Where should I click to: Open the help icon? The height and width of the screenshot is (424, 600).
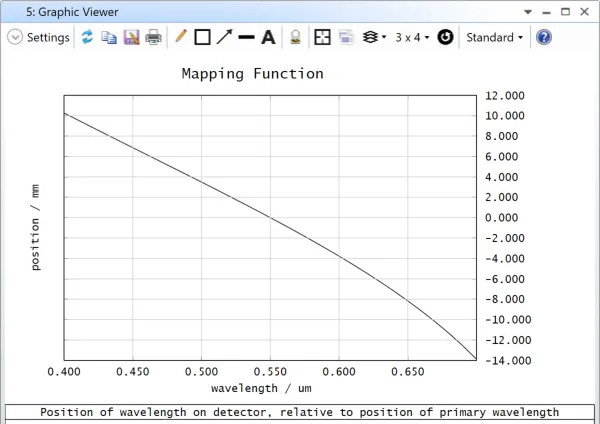click(x=544, y=37)
